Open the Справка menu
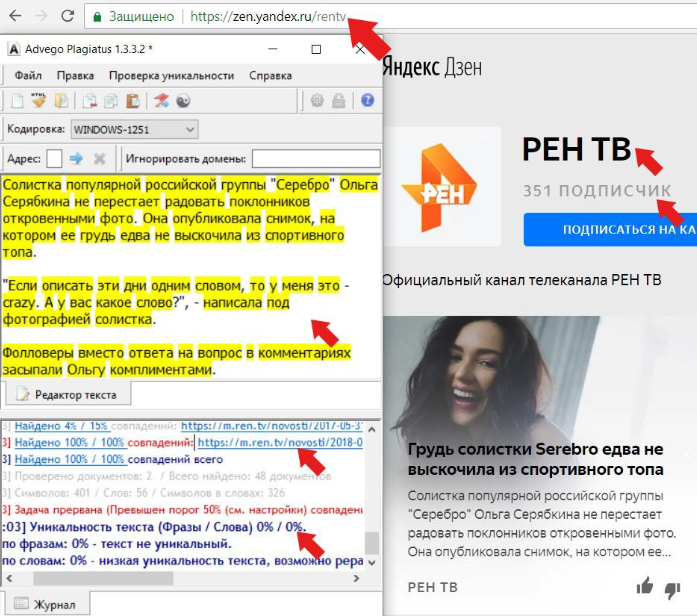Viewport: 697px width, 616px height. pos(270,76)
